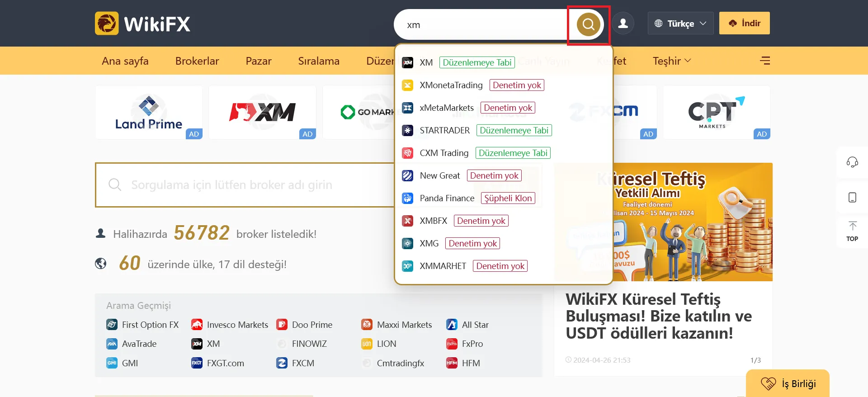Viewport: 868px width, 397px height.
Task: Select xMetaMarkets suggestion
Action: pyautogui.click(x=504, y=108)
